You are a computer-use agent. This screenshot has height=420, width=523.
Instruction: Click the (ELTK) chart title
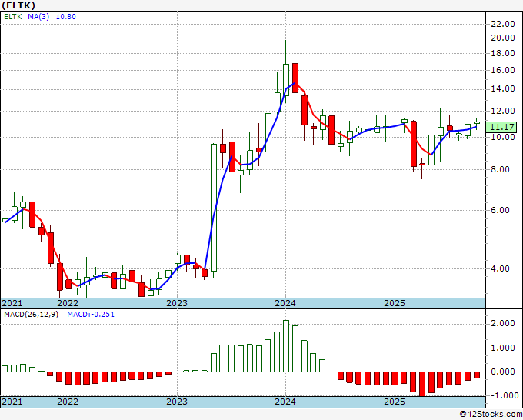(18, 5)
